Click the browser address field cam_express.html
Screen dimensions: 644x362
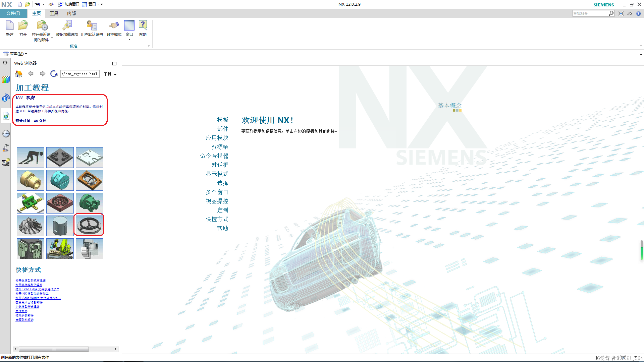point(80,74)
